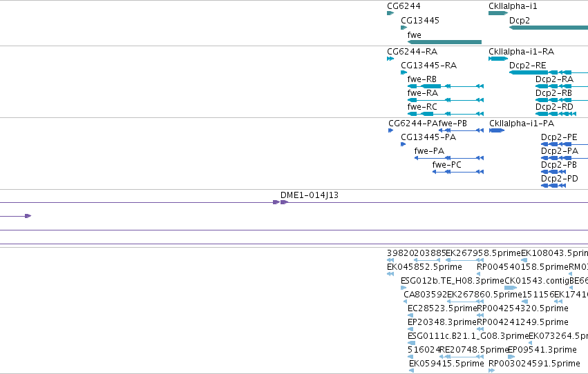This screenshot has height=374, width=588.
Task: Click the Dcp2-PA protein glyph
Action: [x=565, y=158]
